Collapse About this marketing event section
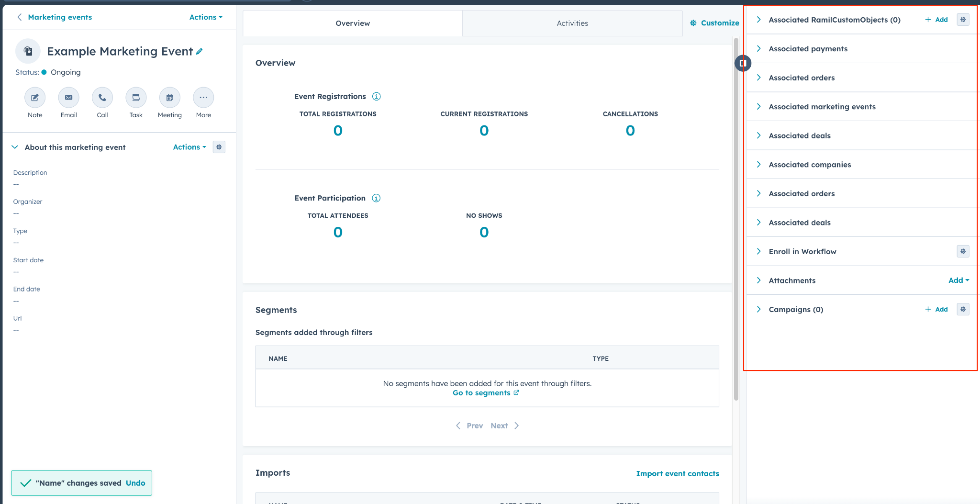 pos(15,147)
